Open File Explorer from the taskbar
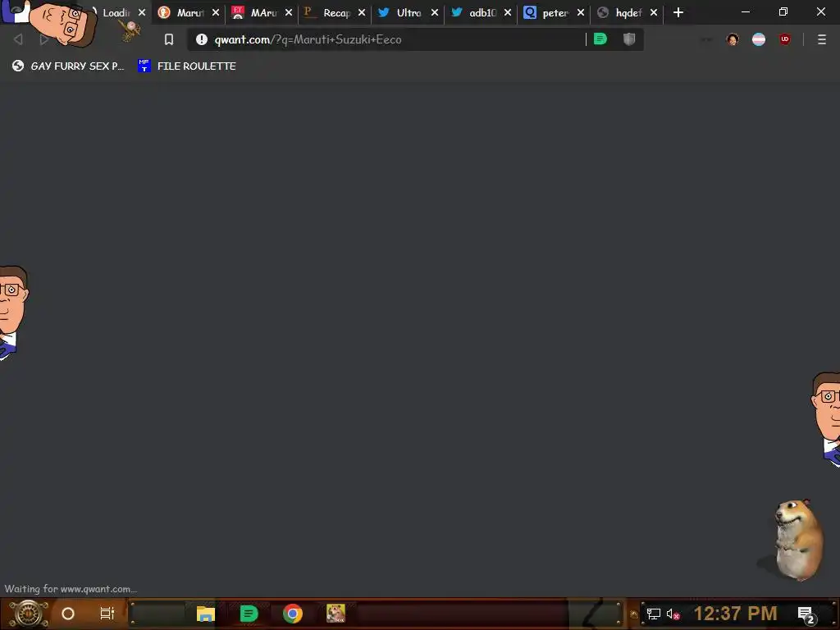The width and height of the screenshot is (840, 630). [206, 614]
